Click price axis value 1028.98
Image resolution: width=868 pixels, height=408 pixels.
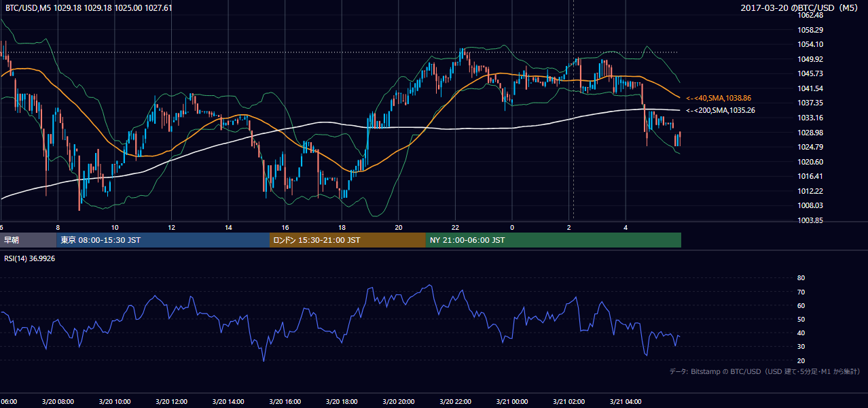(x=811, y=133)
